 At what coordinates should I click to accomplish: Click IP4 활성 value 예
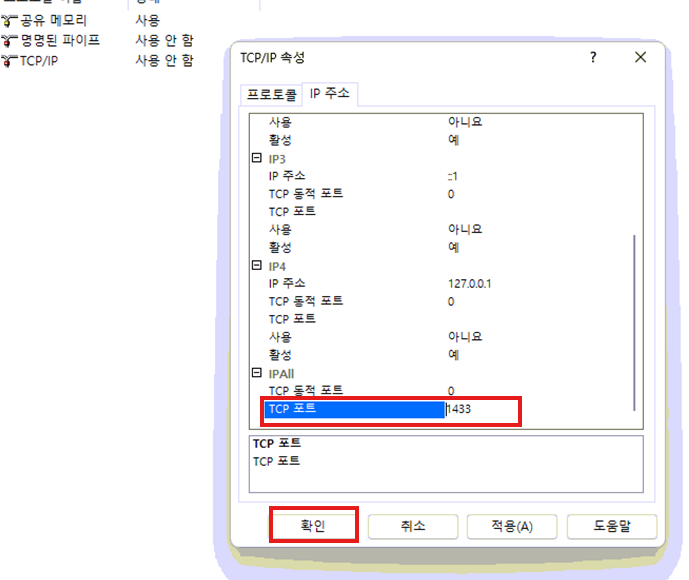coord(453,355)
